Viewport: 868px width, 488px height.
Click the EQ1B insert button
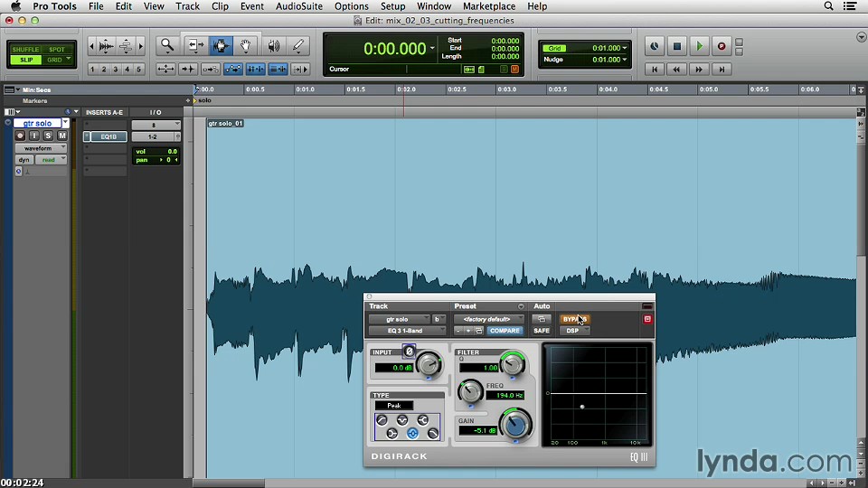tap(108, 136)
